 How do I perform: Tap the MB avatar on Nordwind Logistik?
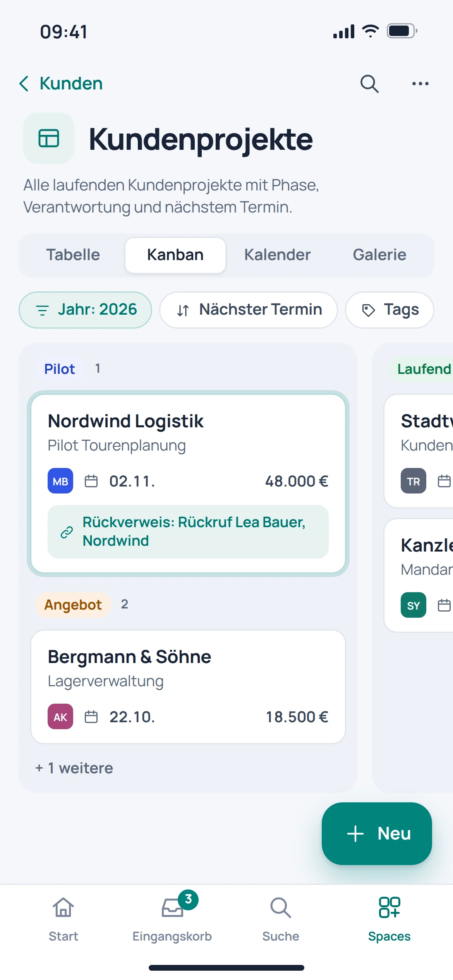(60, 481)
